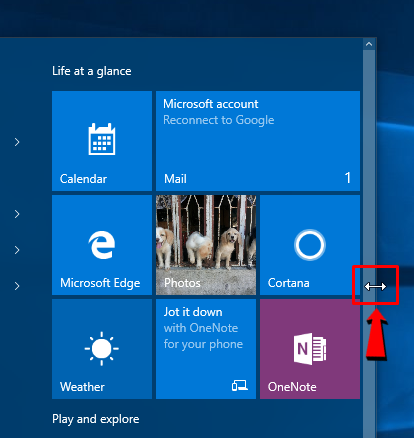Click the unread count 1 on Mail tile
The width and height of the screenshot is (414, 438).
(348, 178)
